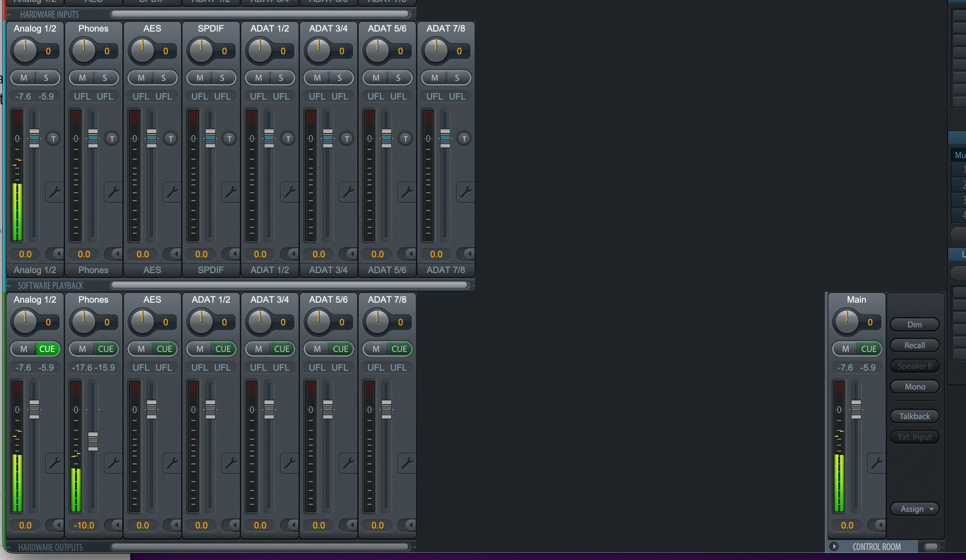Toggle the T trim button on AES input
966x560 pixels.
point(171,139)
